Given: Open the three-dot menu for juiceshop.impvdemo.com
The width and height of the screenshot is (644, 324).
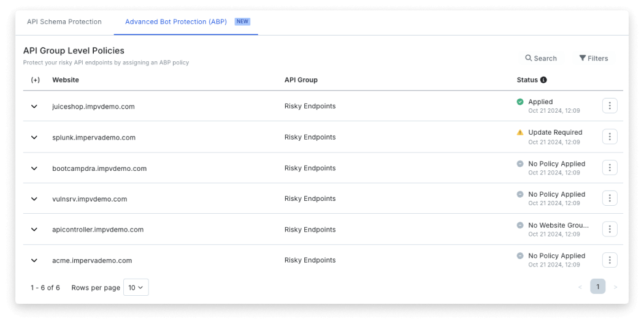Looking at the screenshot, I should click(x=609, y=106).
